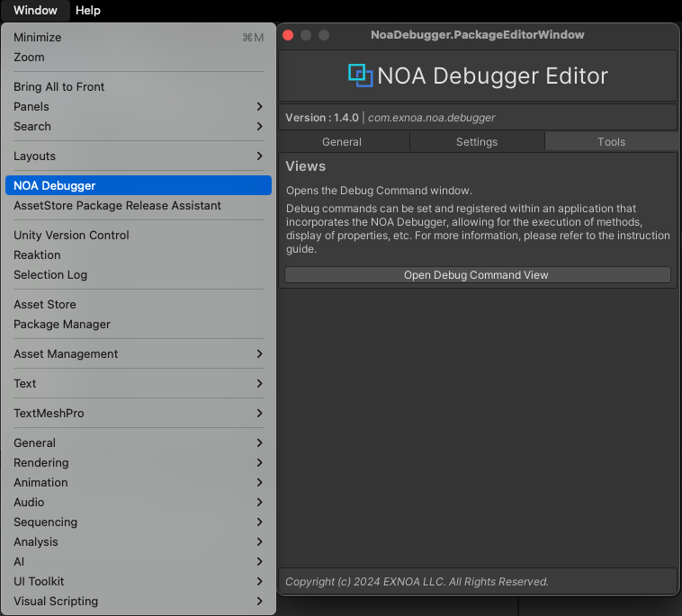Expand the Animation submenu
Image resolution: width=682 pixels, height=616 pixels.
(139, 483)
